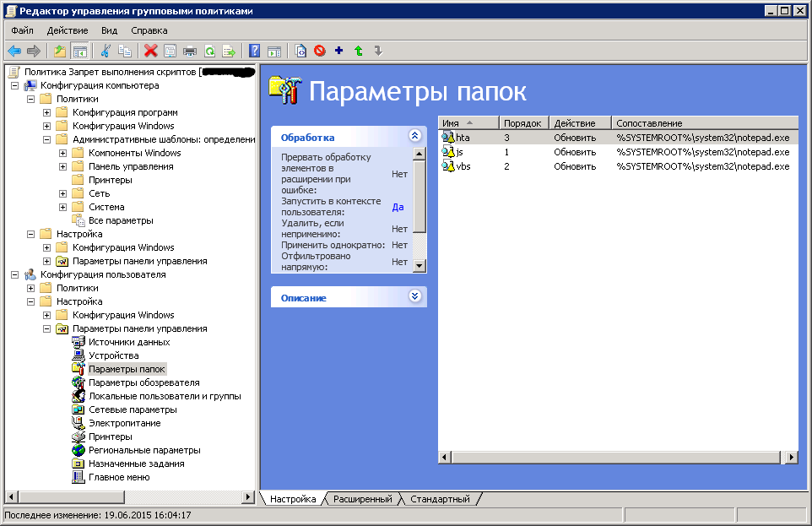Switch to the Расширенный tab

pos(362,499)
